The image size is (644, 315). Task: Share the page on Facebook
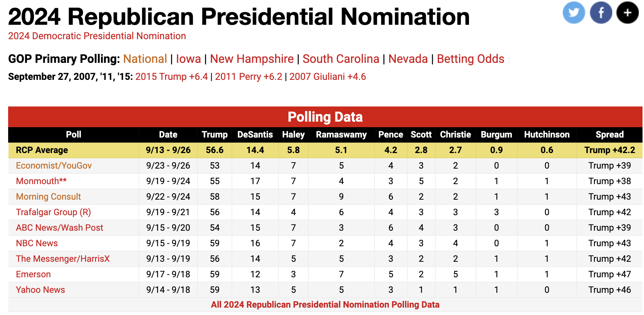pos(600,12)
